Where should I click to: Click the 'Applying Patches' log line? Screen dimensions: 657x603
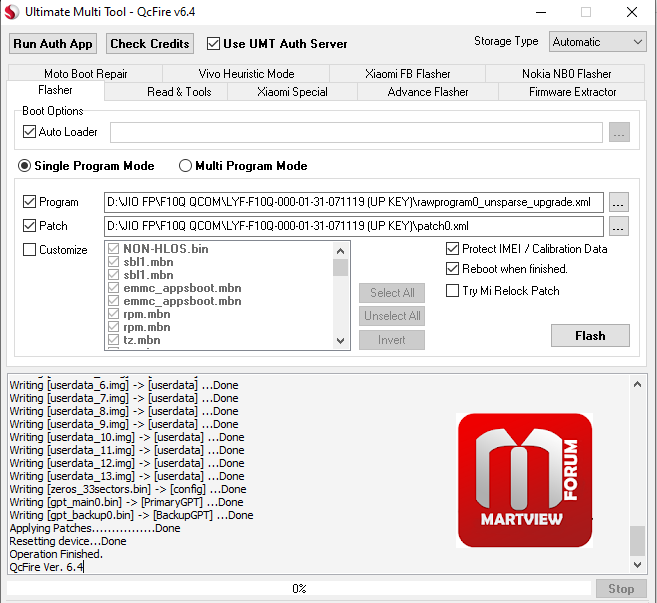click(95, 528)
